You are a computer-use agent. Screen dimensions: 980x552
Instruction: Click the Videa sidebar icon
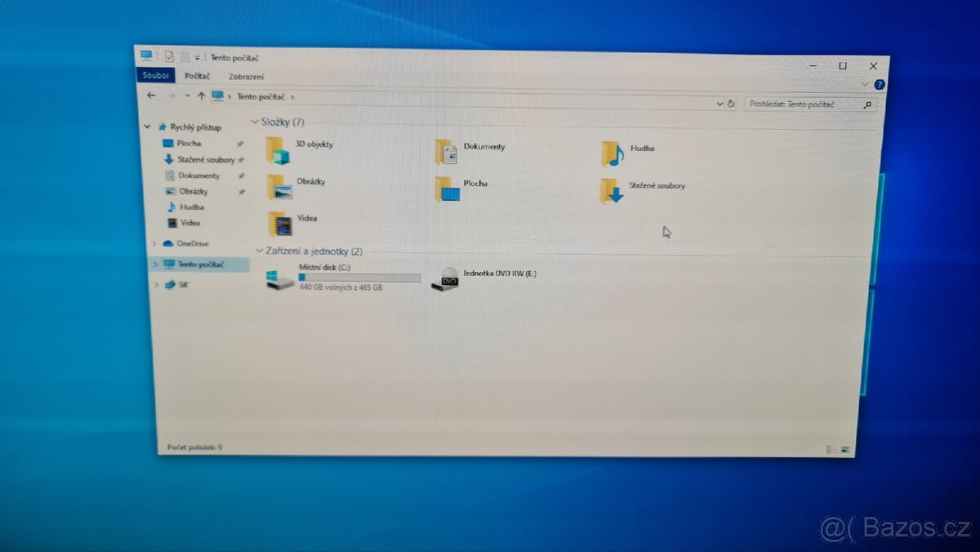(172, 223)
